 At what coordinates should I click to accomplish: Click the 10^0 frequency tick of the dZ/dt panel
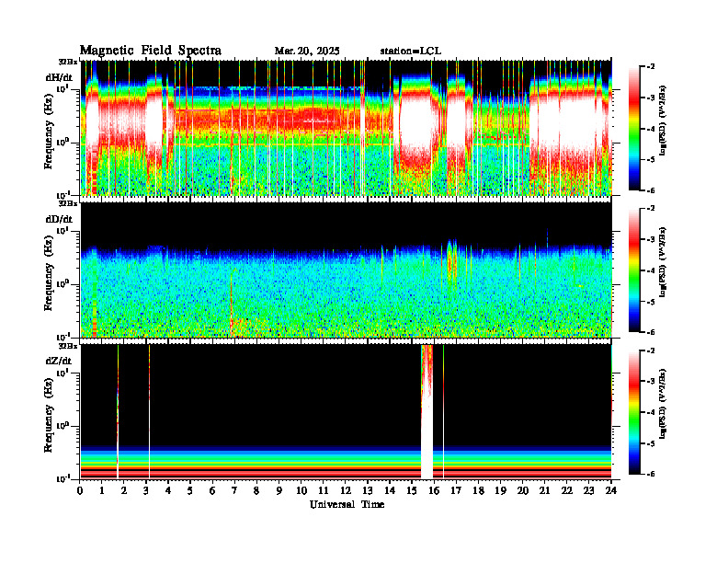tap(63, 426)
